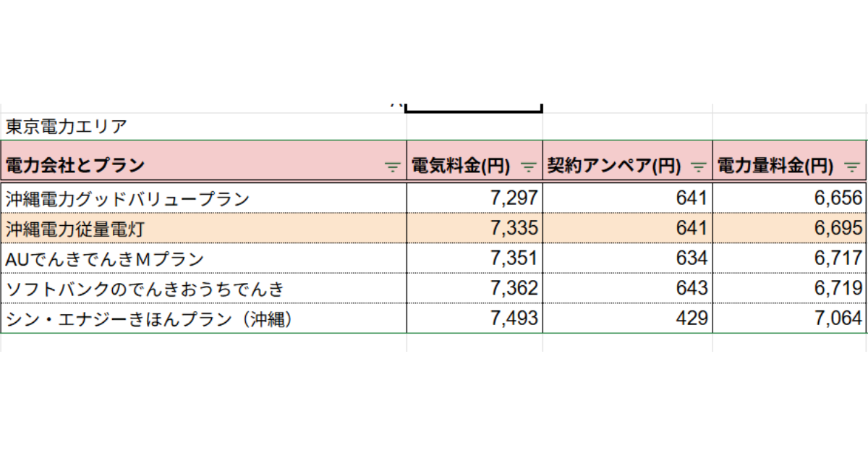Open filter for 契約アンペア(円) column

[x=698, y=166]
